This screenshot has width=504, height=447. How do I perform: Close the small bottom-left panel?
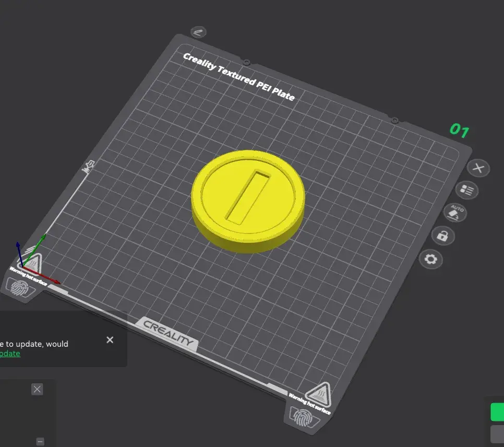pos(37,389)
